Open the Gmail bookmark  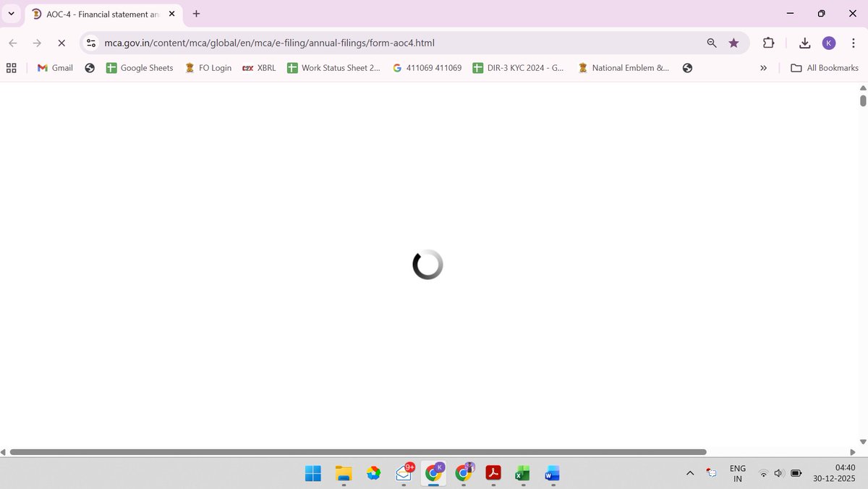point(55,68)
